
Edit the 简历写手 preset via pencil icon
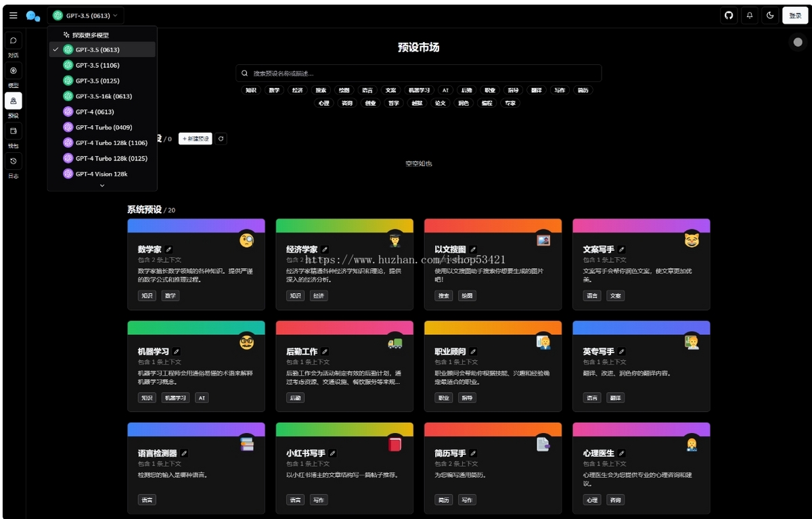click(x=473, y=453)
